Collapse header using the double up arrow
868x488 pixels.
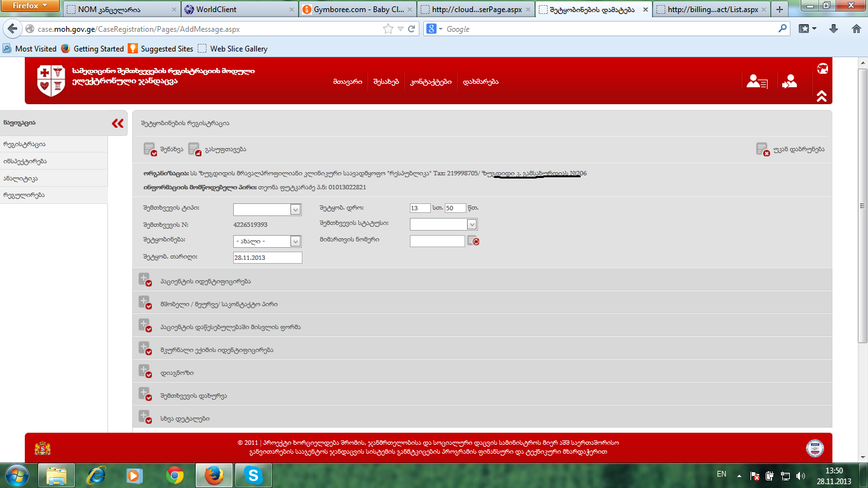pos(822,96)
